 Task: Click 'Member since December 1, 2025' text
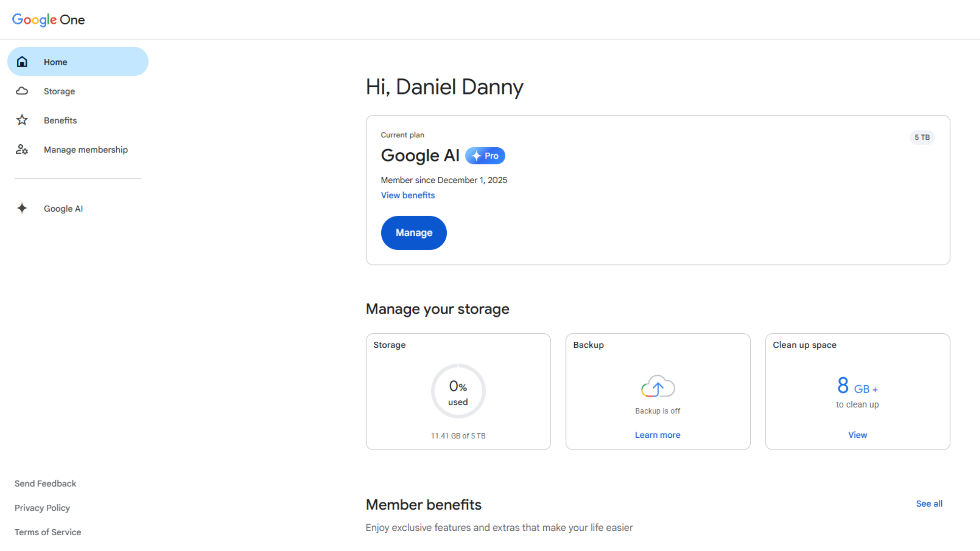tap(444, 180)
